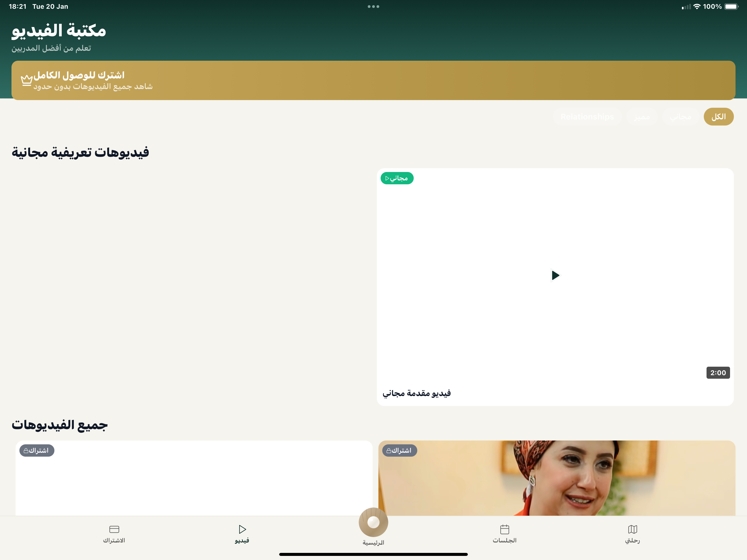This screenshot has width=747, height=560.
Task: Tap the فيديوهات تعريفية مجانية section heading
Action: [80, 152]
